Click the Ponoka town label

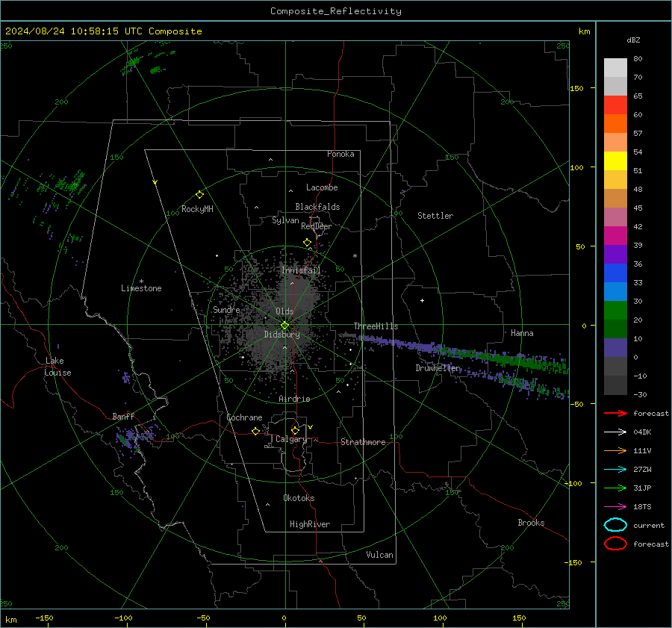point(340,154)
